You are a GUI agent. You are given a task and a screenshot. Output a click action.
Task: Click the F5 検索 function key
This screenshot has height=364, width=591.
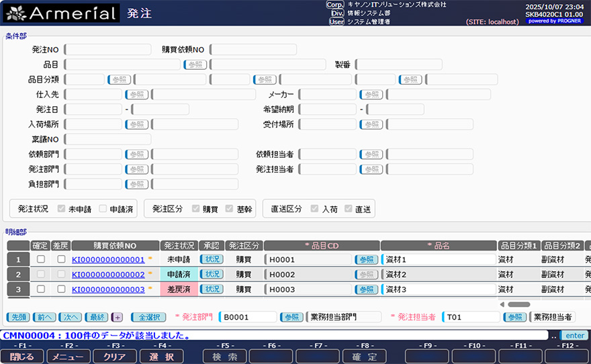click(224, 357)
